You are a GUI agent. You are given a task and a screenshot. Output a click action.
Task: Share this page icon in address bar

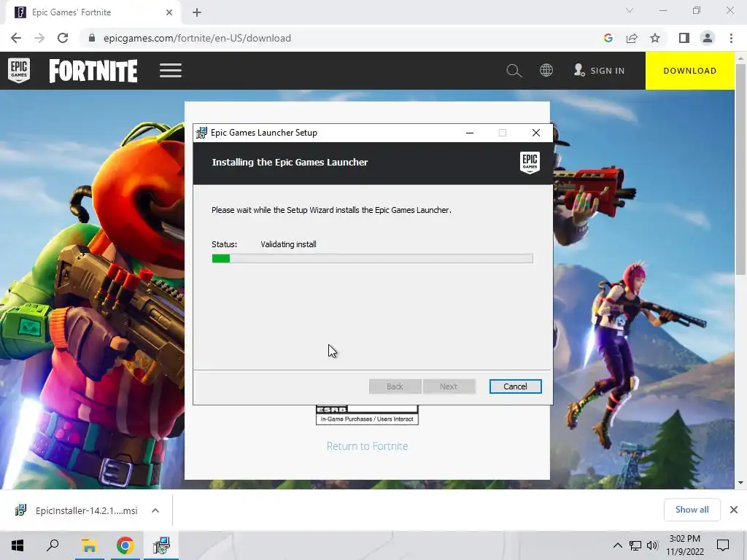pyautogui.click(x=632, y=38)
